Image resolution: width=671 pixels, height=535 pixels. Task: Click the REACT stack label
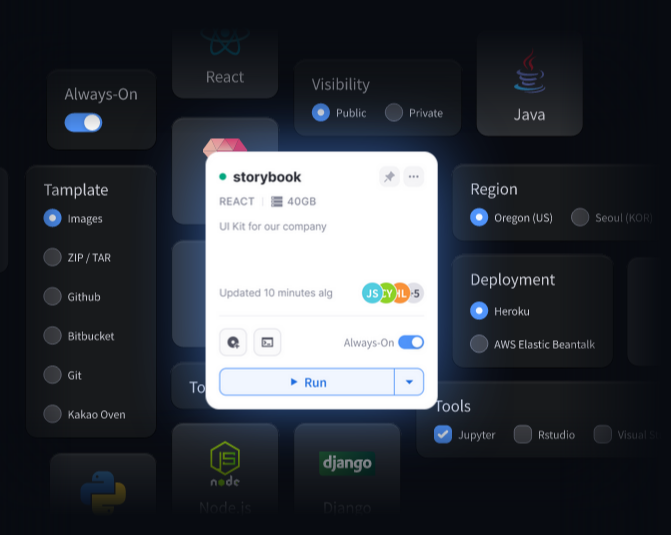[237, 202]
